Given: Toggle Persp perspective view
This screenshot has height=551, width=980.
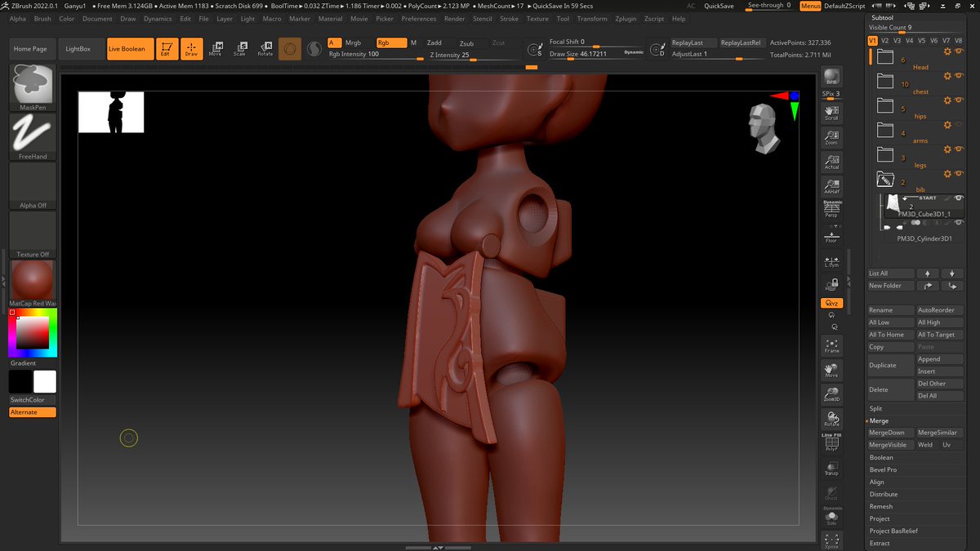Looking at the screenshot, I should pyautogui.click(x=831, y=210).
